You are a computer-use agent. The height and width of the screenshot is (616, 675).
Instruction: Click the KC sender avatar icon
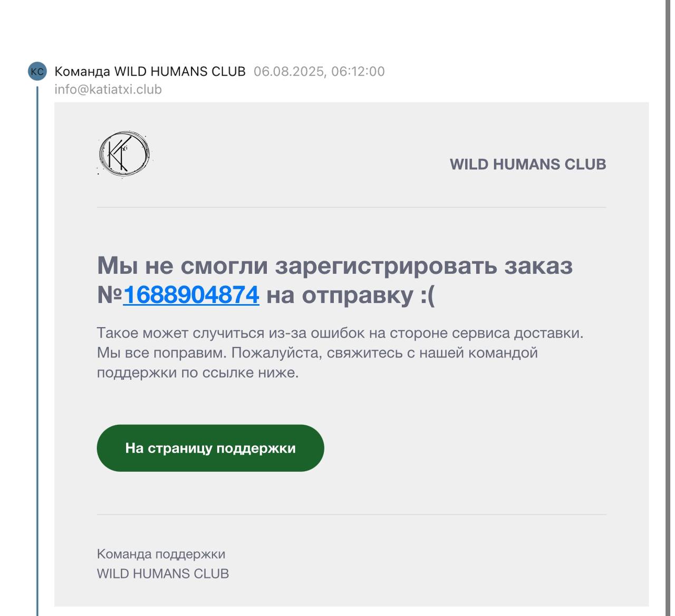click(37, 72)
